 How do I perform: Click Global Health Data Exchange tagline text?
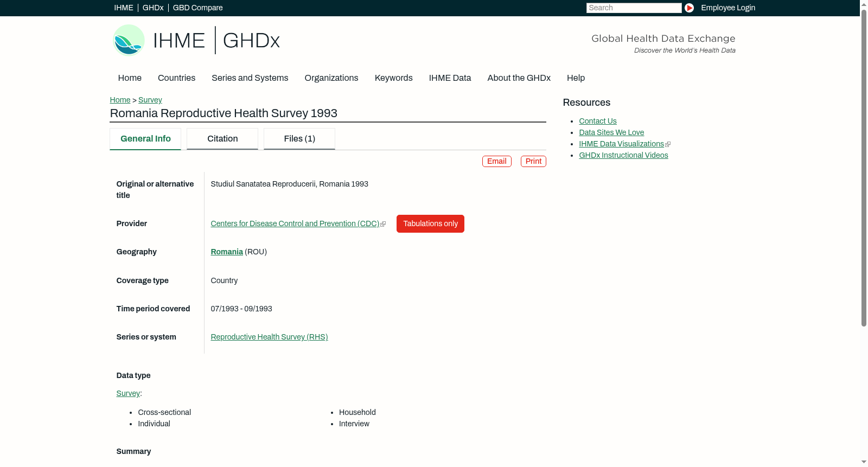tap(663, 39)
